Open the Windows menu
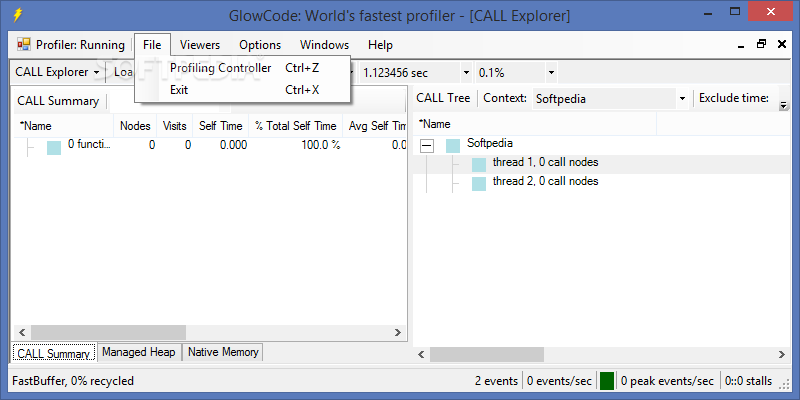The image size is (800, 400). 324,45
